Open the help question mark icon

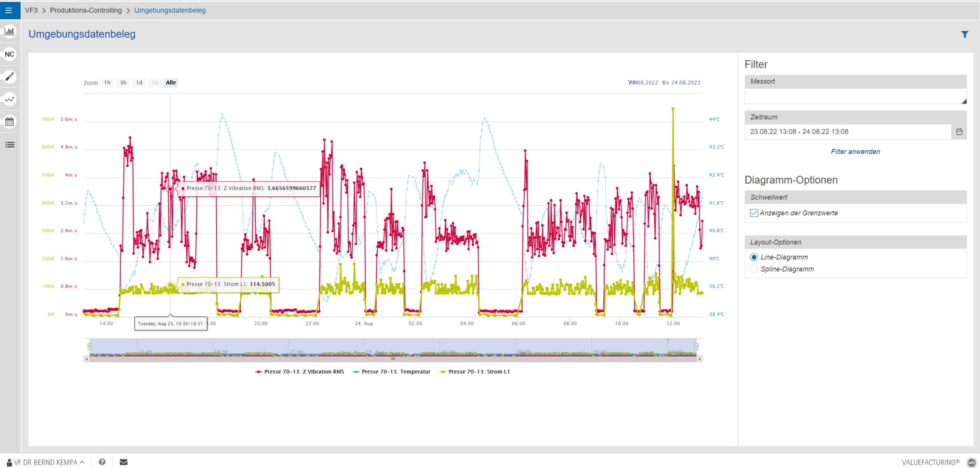pyautogui.click(x=102, y=462)
